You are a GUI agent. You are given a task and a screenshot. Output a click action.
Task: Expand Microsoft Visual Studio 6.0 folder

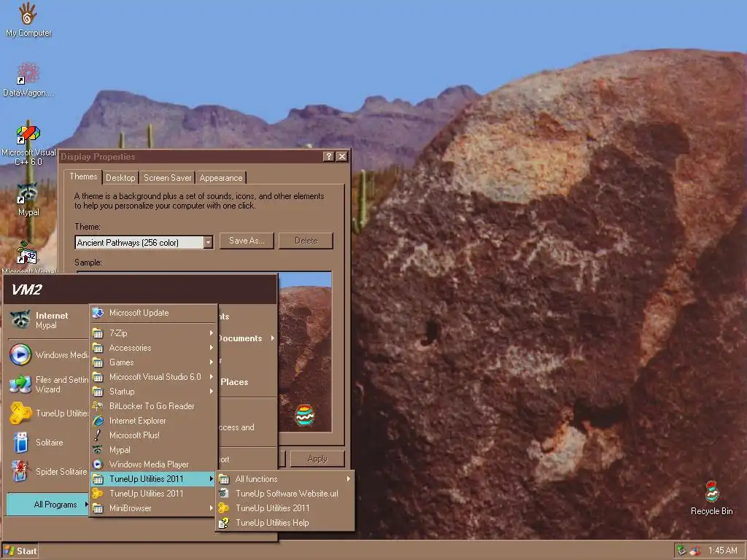point(153,377)
